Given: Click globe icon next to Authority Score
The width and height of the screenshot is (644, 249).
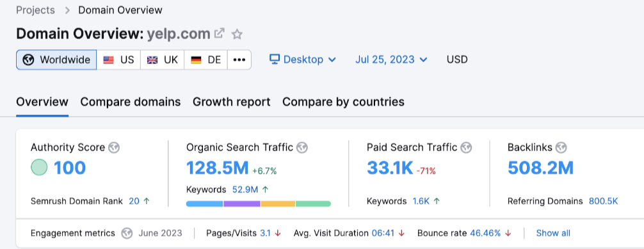Looking at the screenshot, I should pos(114,147).
